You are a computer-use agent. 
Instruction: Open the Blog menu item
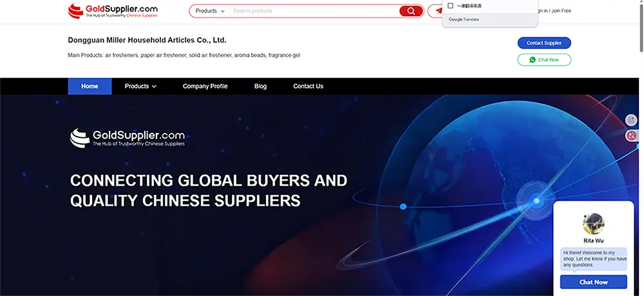click(260, 86)
